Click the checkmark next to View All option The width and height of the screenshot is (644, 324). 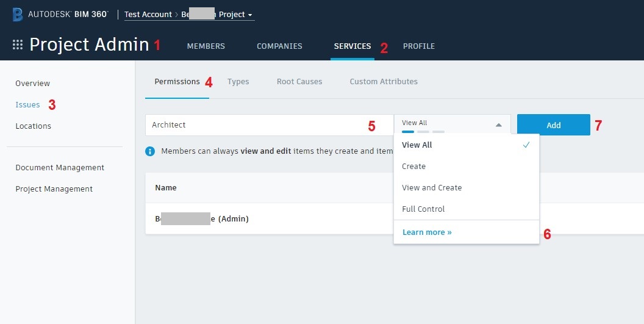[x=526, y=145]
